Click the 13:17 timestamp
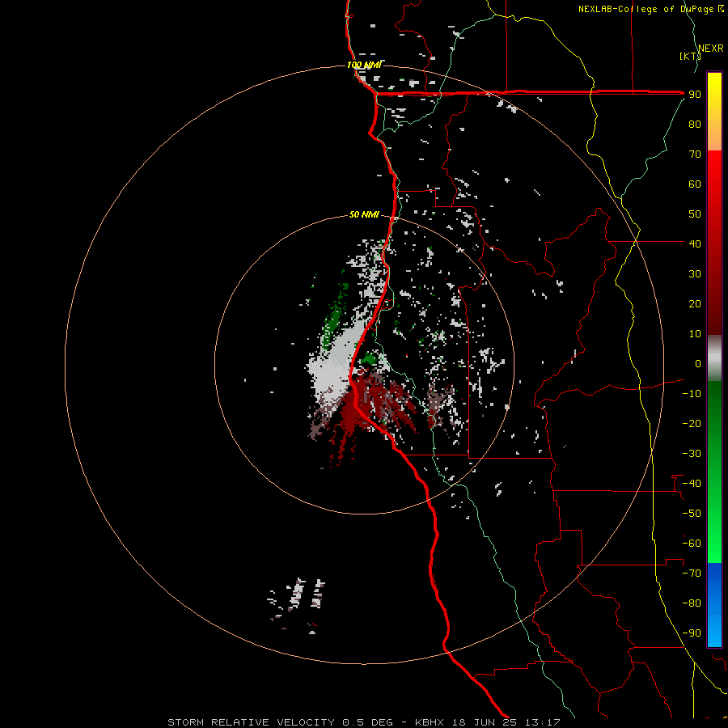Image resolution: width=728 pixels, height=728 pixels. point(542,722)
